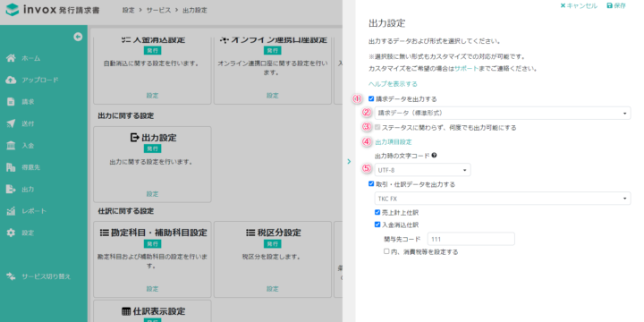The image size is (644, 322).
Task: Click the 入金 bank icon
Action: pos(11,146)
